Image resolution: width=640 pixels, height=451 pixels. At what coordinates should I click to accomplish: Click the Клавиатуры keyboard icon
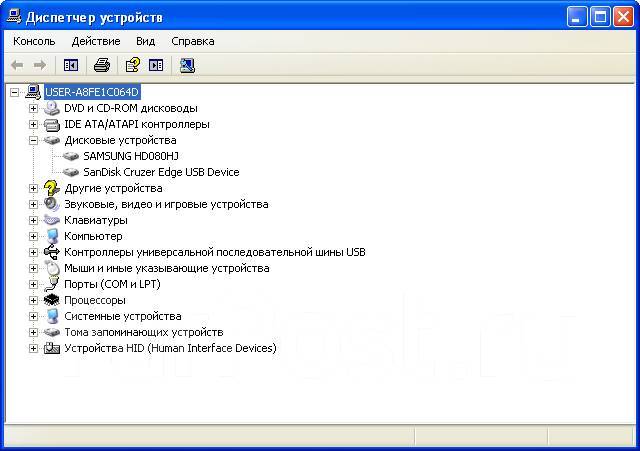point(52,220)
